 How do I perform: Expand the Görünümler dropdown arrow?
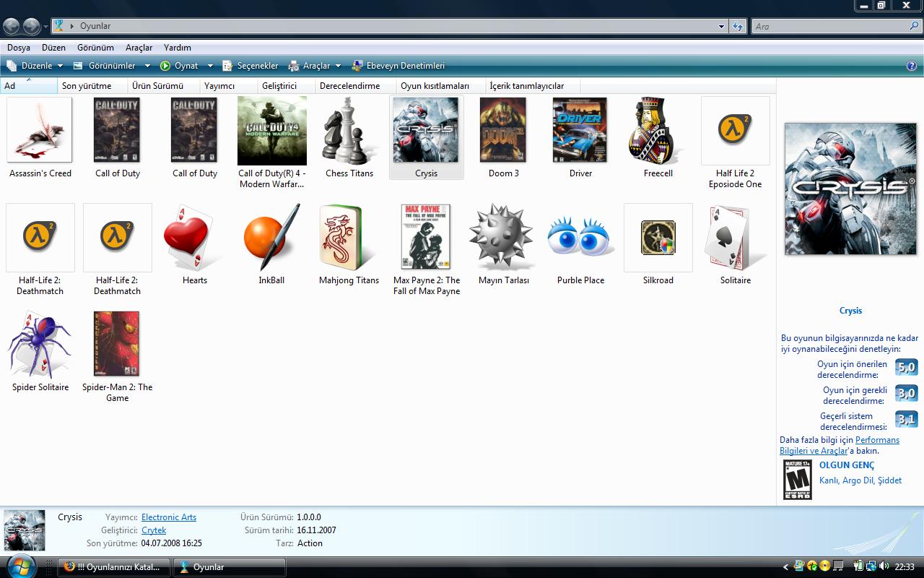click(147, 66)
